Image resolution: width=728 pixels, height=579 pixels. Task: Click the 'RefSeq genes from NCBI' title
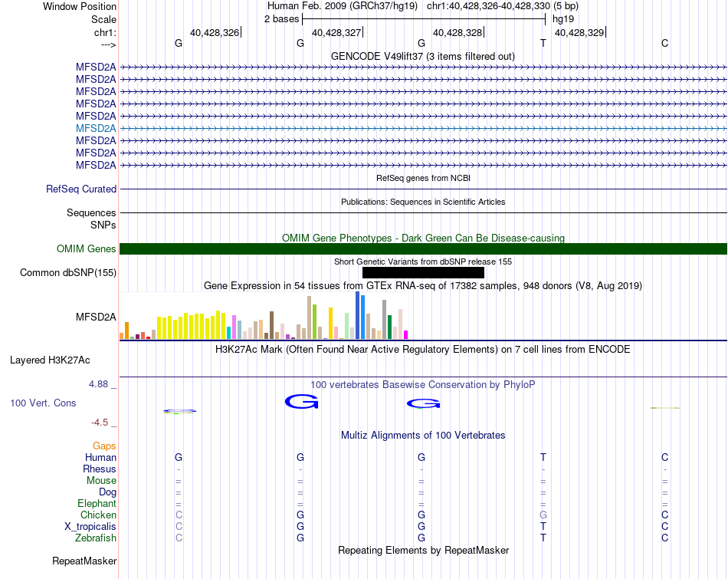tap(423, 178)
